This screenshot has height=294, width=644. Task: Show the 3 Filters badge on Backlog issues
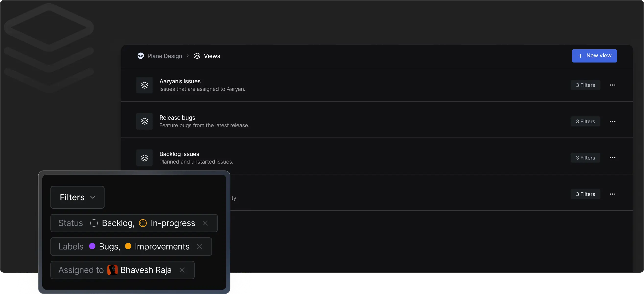(585, 158)
